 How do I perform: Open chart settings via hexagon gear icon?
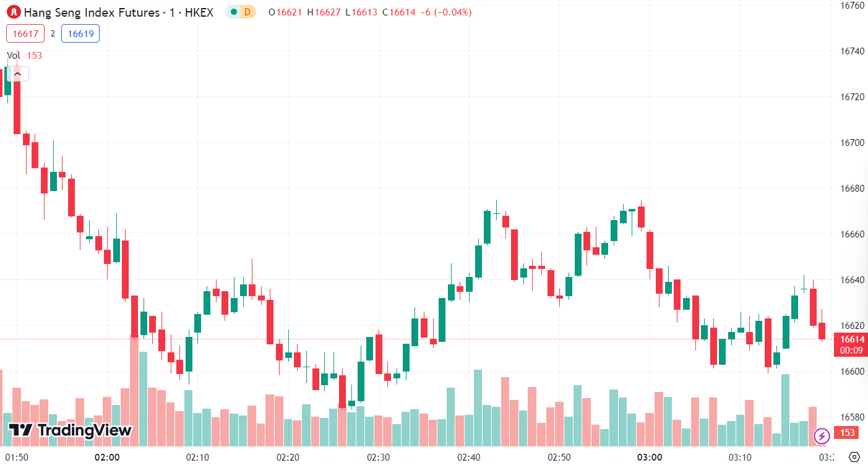(x=854, y=457)
